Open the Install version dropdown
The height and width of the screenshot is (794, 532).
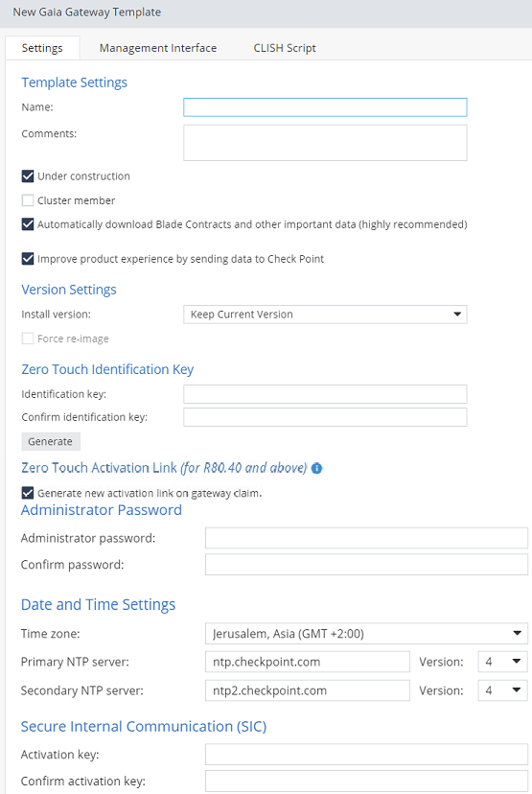tap(325, 315)
